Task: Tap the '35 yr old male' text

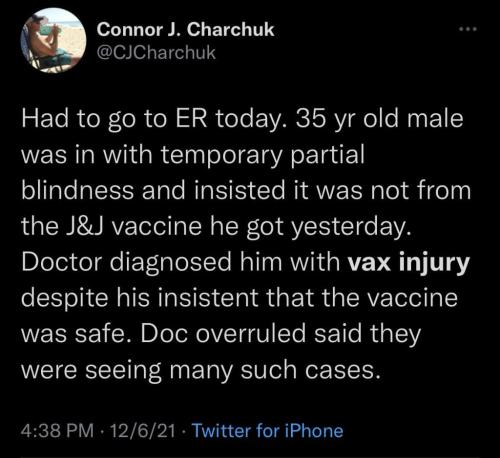Action: (x=378, y=119)
